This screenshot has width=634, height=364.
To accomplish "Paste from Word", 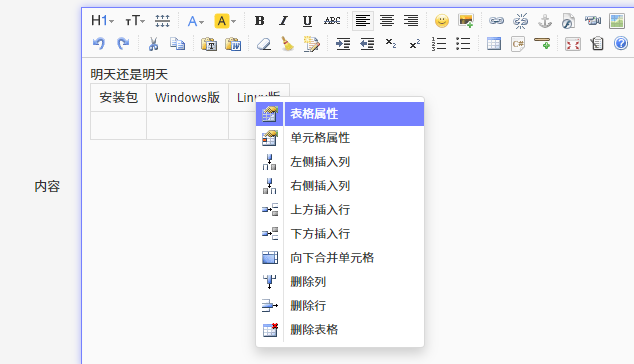I will pos(233,44).
